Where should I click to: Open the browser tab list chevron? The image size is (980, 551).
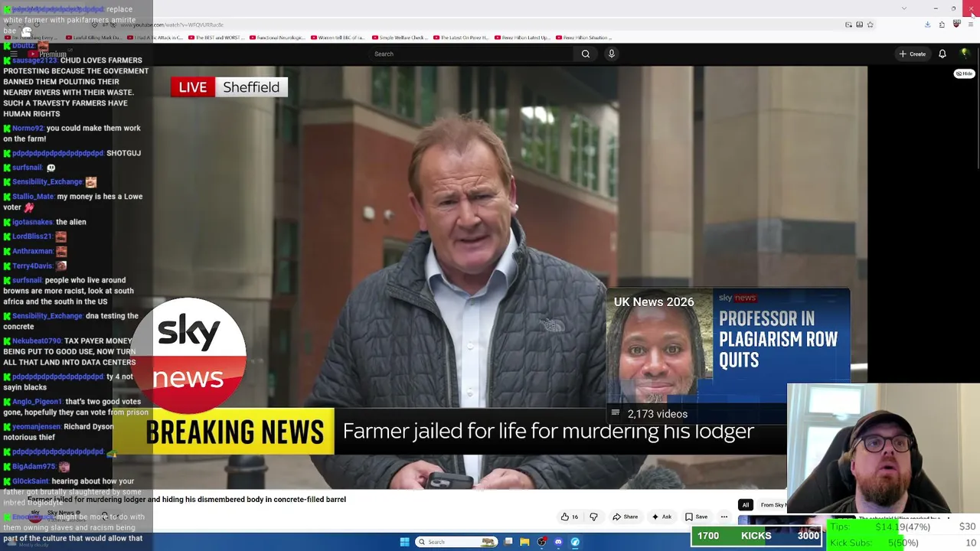[904, 8]
